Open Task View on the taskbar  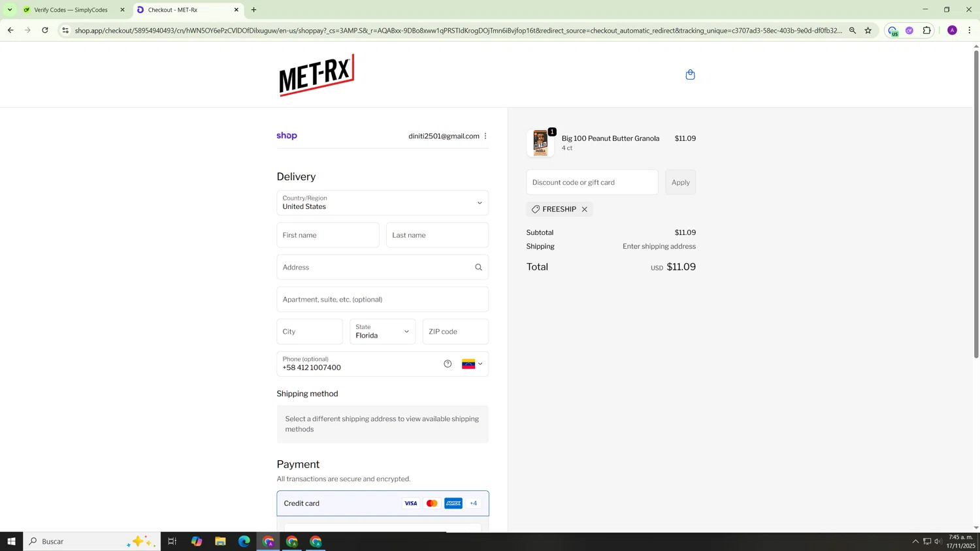(172, 541)
